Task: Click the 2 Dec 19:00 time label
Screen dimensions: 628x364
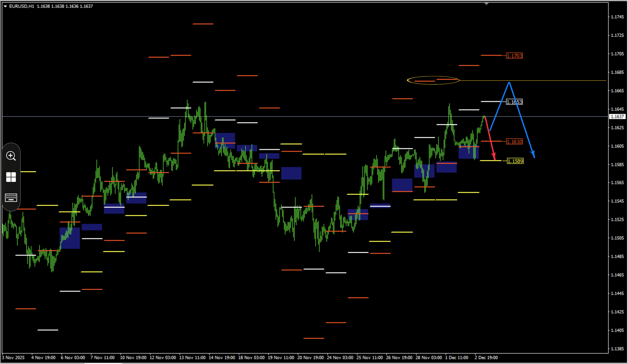Action: [x=486, y=358]
